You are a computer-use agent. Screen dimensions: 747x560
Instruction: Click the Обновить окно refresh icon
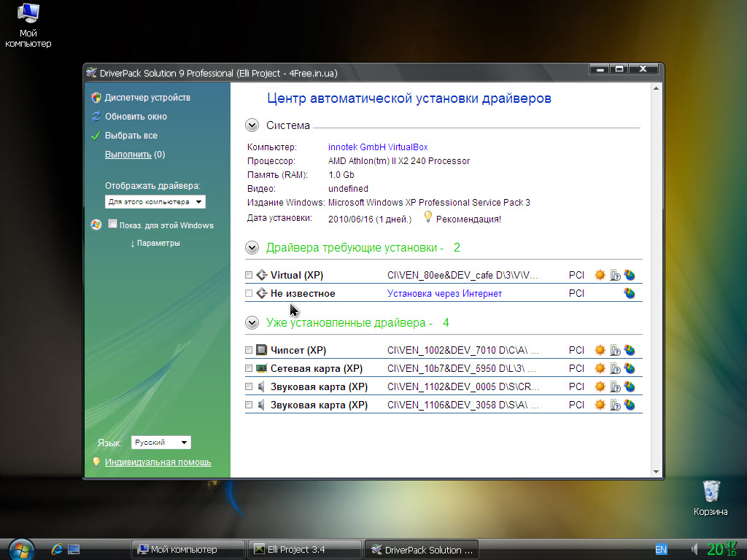(x=96, y=117)
